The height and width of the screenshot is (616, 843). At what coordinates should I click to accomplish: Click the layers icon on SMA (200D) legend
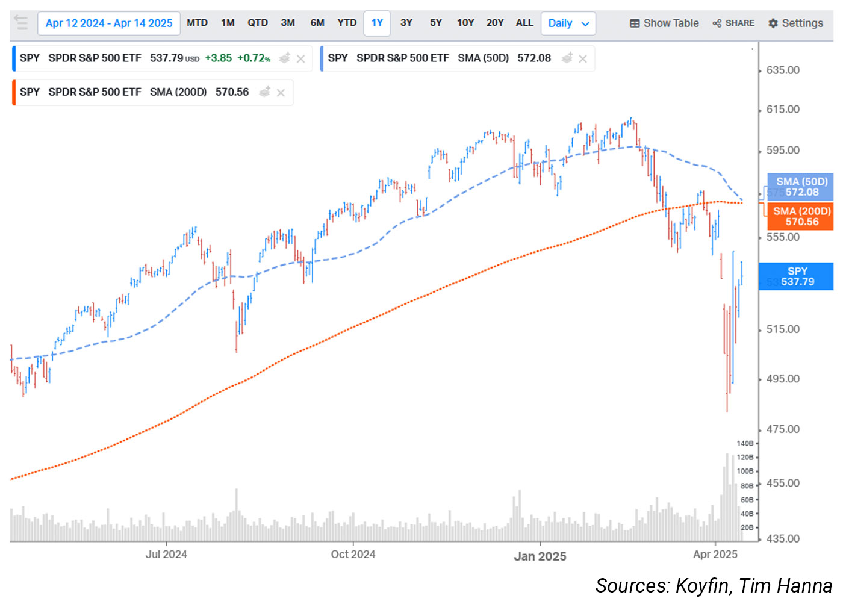click(264, 92)
